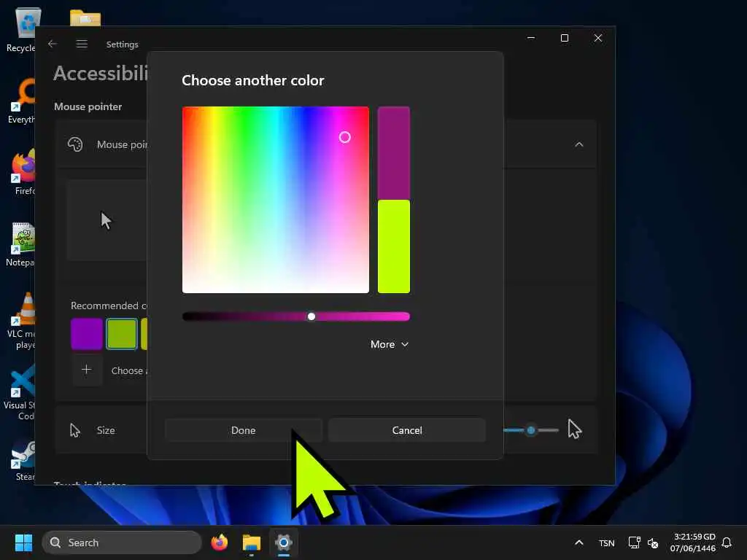Open the taskbar clock and date
The width and height of the screenshot is (747, 560).
[693, 542]
